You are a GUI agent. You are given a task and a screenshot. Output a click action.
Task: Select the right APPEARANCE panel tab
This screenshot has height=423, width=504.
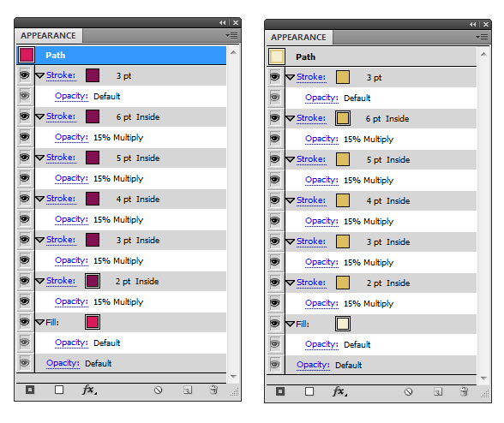298,38
